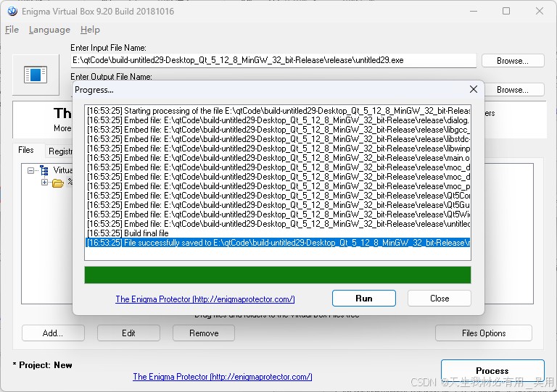Open the Language menu
557x392 pixels.
(x=49, y=30)
